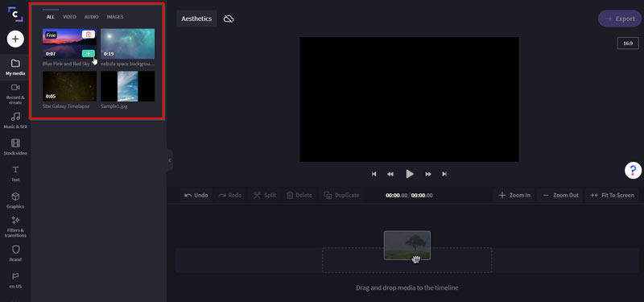Open the Stock video section
The height and width of the screenshot is (302, 644).
[x=15, y=147]
